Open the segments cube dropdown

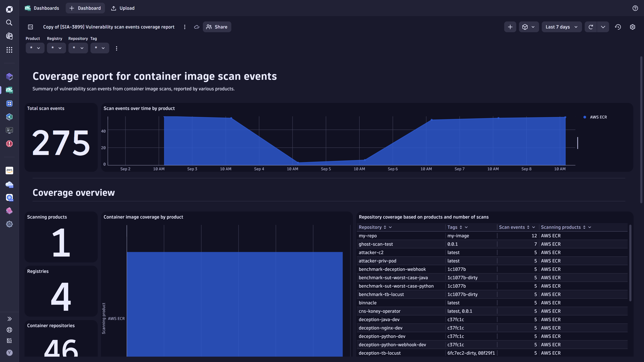click(529, 27)
